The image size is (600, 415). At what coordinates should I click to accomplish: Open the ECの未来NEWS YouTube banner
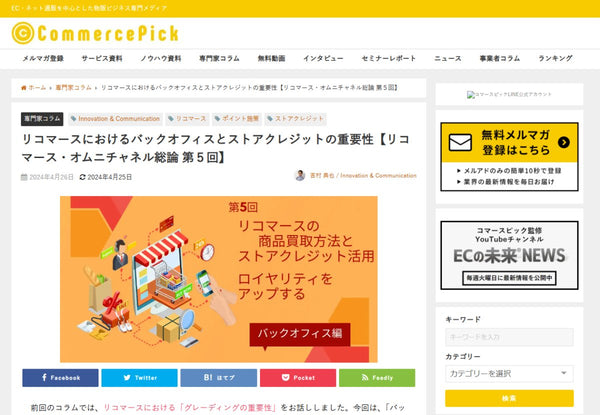point(509,255)
